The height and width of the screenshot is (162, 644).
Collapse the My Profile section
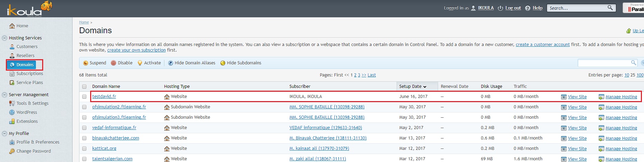pyautogui.click(x=4, y=134)
